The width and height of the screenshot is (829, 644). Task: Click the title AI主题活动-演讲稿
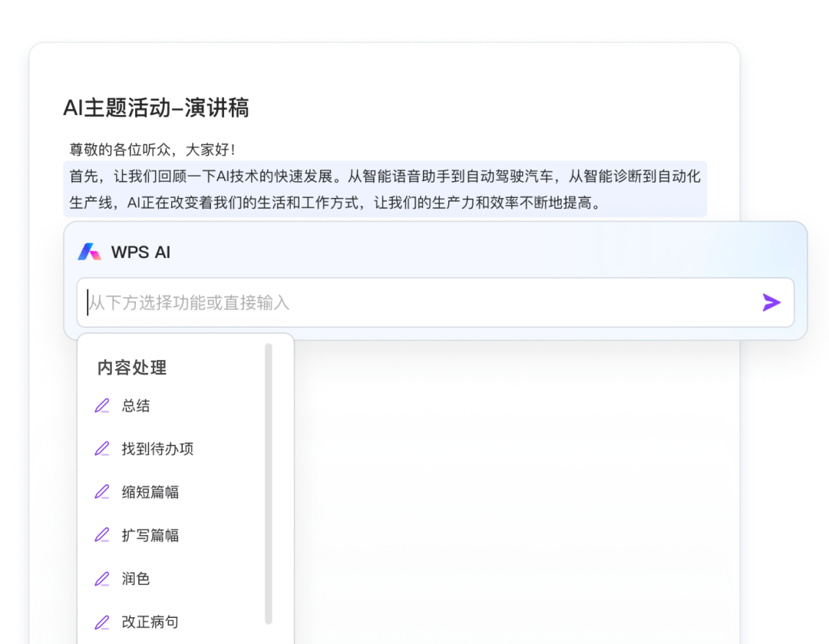pos(156,108)
